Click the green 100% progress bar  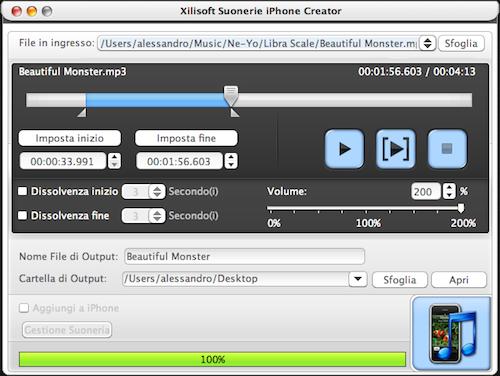click(x=212, y=359)
